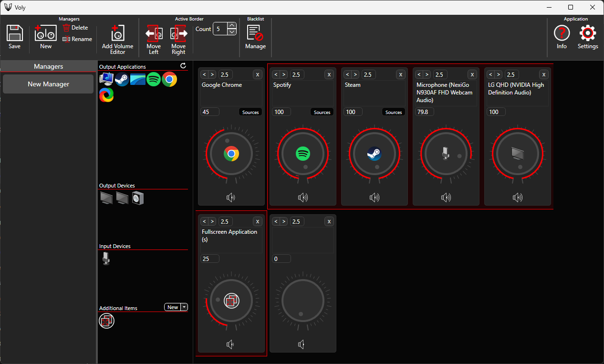This screenshot has height=364, width=604.
Task: Click Output Devices section heading
Action: (x=117, y=186)
